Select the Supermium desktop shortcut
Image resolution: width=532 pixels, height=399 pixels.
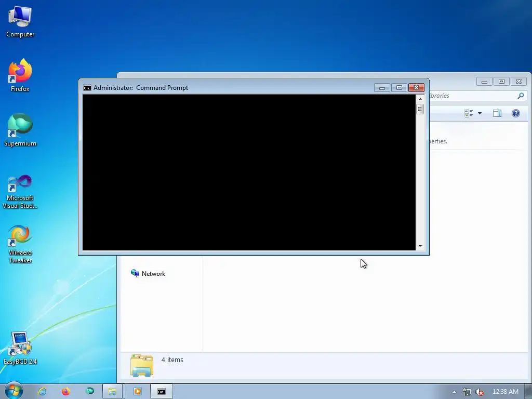tap(20, 130)
